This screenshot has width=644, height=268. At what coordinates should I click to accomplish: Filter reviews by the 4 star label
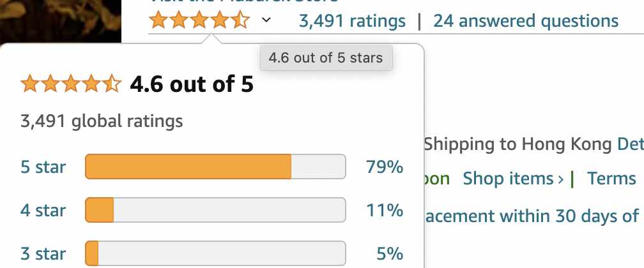coord(43,211)
